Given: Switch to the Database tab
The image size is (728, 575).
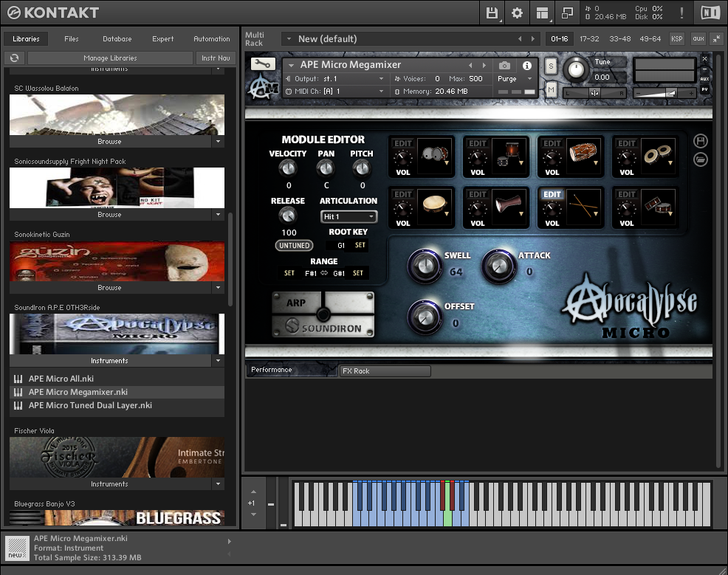Looking at the screenshot, I should [x=117, y=39].
